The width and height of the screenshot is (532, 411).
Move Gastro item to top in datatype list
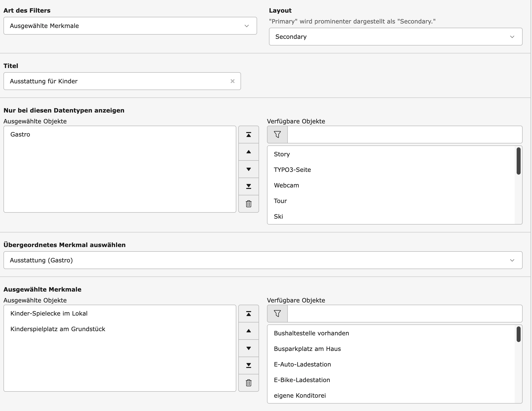[248, 135]
